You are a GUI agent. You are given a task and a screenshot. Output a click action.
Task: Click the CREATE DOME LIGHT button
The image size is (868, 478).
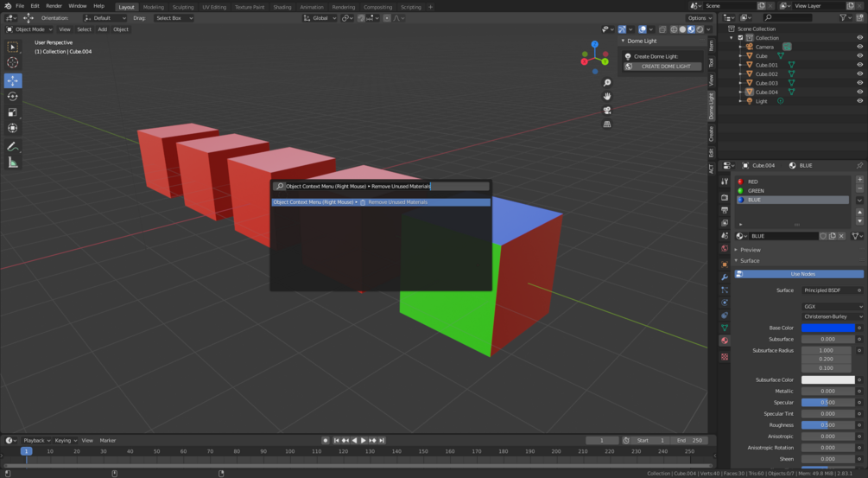tap(662, 67)
